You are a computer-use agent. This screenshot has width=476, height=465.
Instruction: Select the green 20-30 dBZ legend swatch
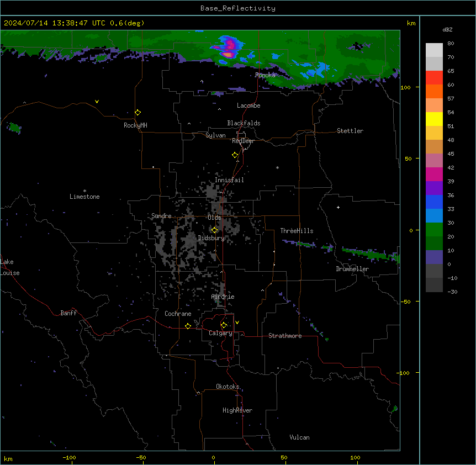(x=434, y=230)
